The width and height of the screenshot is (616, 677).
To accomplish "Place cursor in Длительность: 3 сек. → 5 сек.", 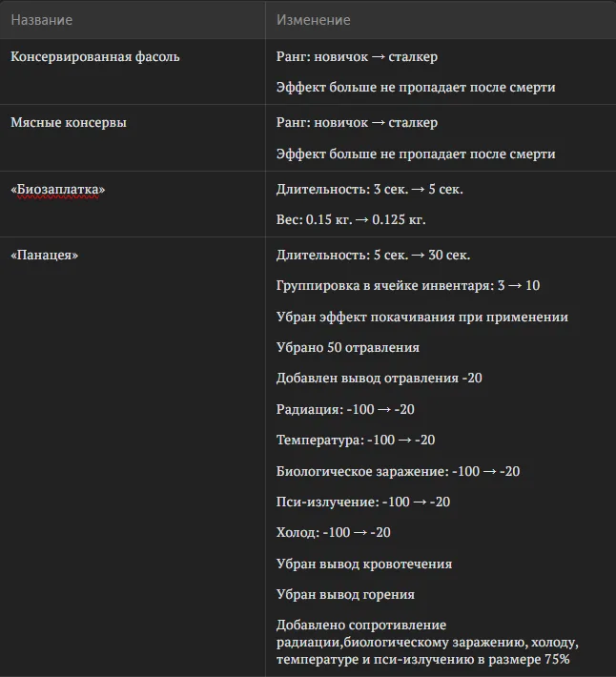I will point(370,189).
